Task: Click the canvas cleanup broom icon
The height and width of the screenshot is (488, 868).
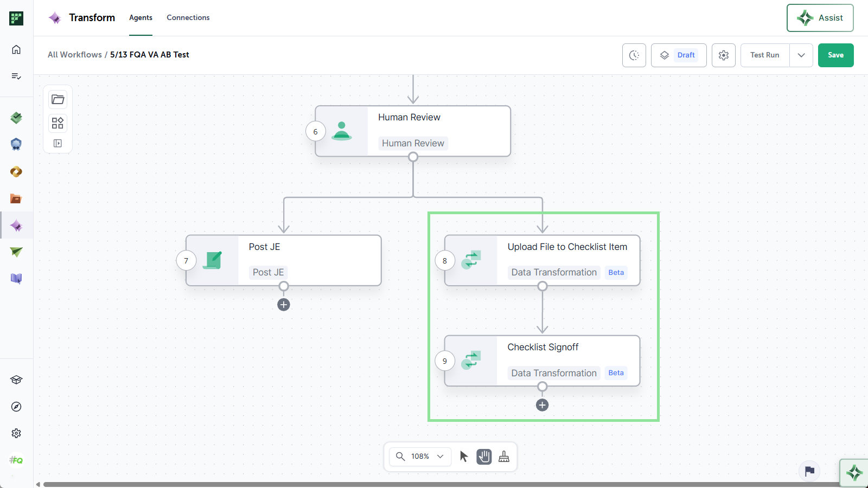Action: pos(504,457)
